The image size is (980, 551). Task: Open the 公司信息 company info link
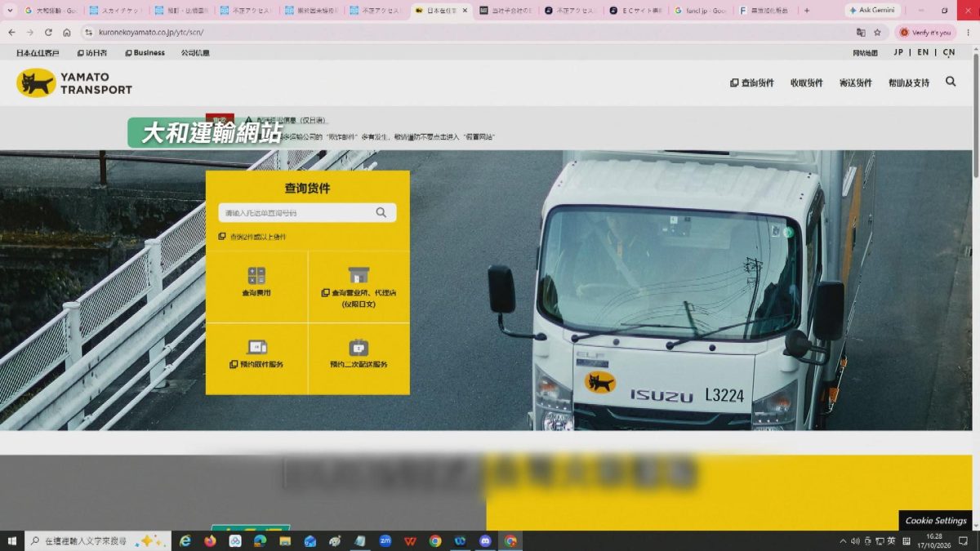[x=195, y=53]
